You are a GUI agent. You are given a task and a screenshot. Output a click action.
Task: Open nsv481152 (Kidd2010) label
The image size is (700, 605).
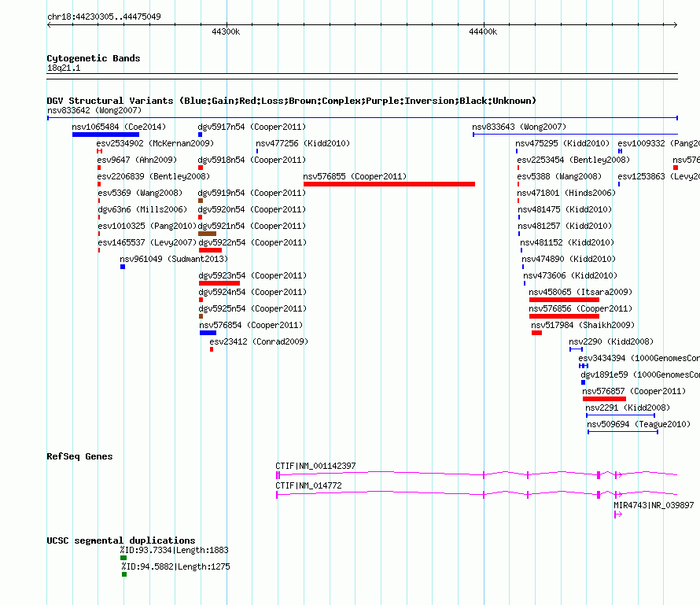pos(567,242)
